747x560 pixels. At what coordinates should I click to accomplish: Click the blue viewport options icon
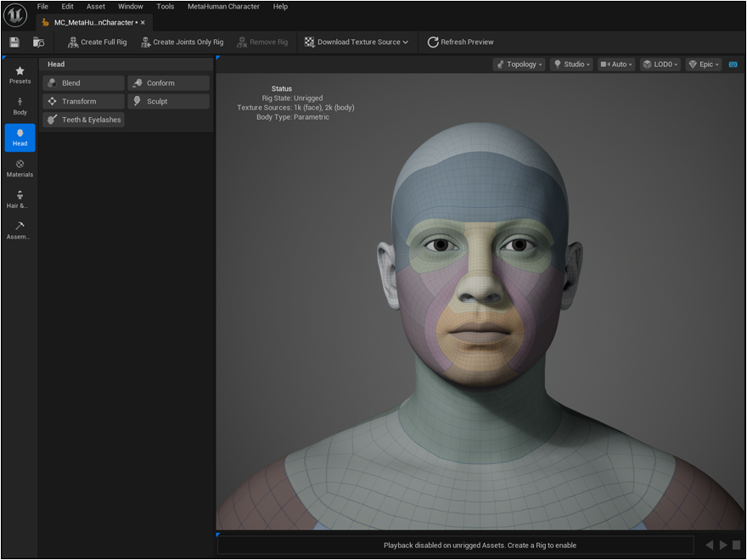[x=733, y=64]
